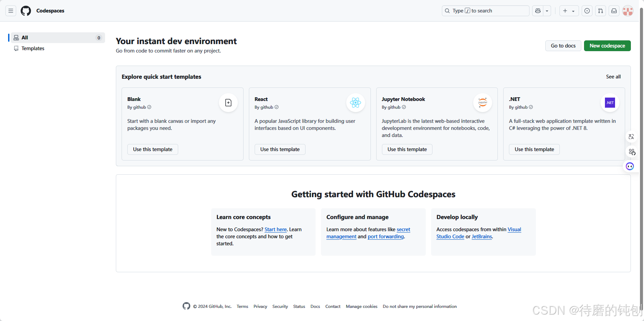Click the verified badge on the .NET card
Viewport: 644px width, 321px height.
pyautogui.click(x=531, y=107)
